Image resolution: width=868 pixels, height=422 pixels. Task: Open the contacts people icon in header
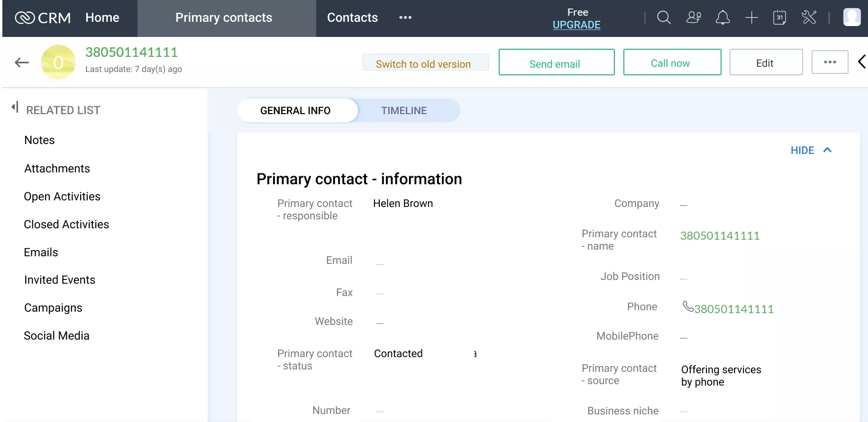[x=694, y=18]
